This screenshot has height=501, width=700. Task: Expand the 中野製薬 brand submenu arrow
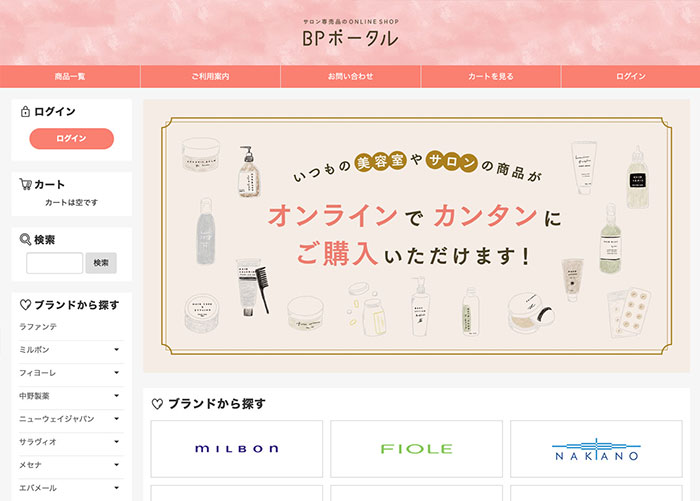pos(117,396)
